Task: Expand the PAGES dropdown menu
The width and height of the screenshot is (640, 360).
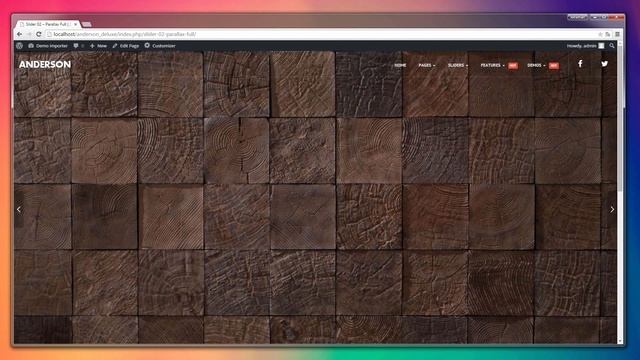Action: click(427, 65)
